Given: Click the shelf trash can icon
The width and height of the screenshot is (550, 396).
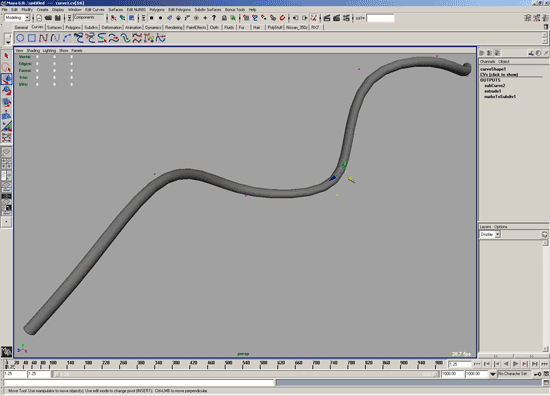Looking at the screenshot, I should tap(545, 27).
